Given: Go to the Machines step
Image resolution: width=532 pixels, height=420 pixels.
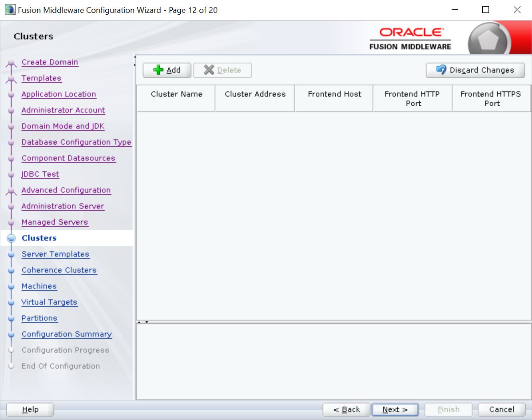Looking at the screenshot, I should coord(39,286).
